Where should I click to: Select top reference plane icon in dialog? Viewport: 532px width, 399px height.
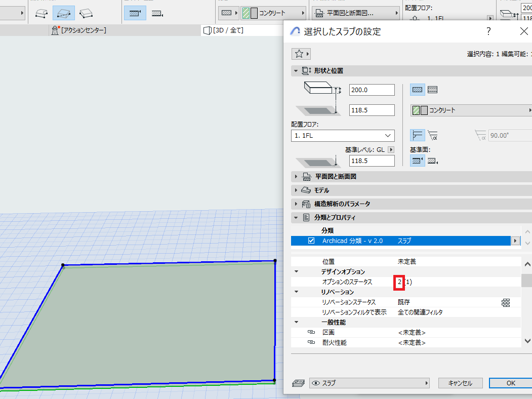coord(417,161)
